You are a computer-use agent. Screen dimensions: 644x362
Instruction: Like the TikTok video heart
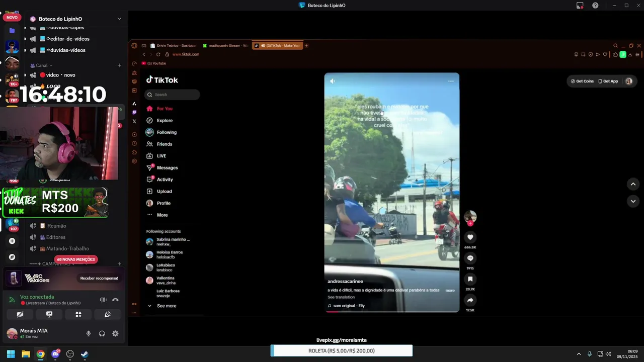tap(470, 237)
